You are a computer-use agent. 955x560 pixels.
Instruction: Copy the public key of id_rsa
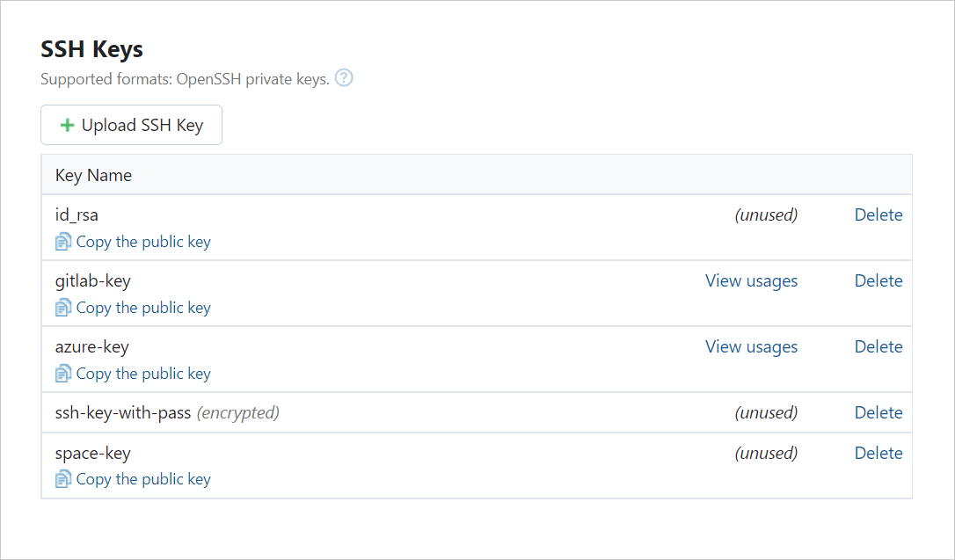tap(143, 241)
